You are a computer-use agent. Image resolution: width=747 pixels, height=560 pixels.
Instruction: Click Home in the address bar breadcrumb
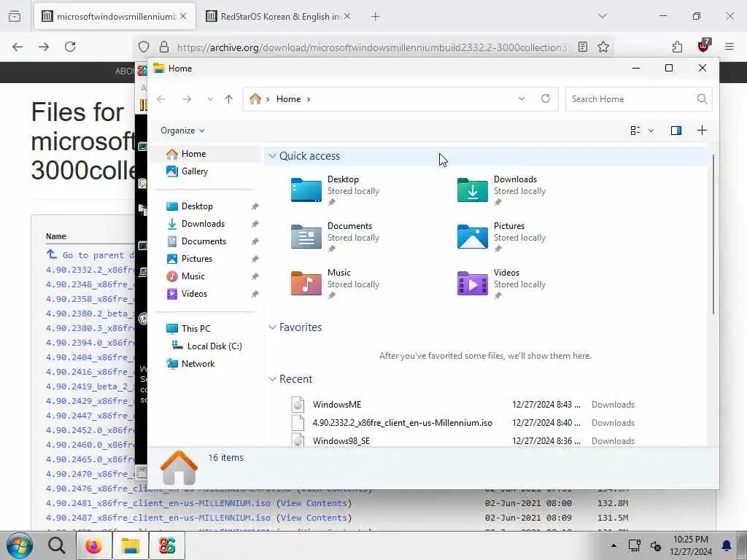pyautogui.click(x=289, y=99)
